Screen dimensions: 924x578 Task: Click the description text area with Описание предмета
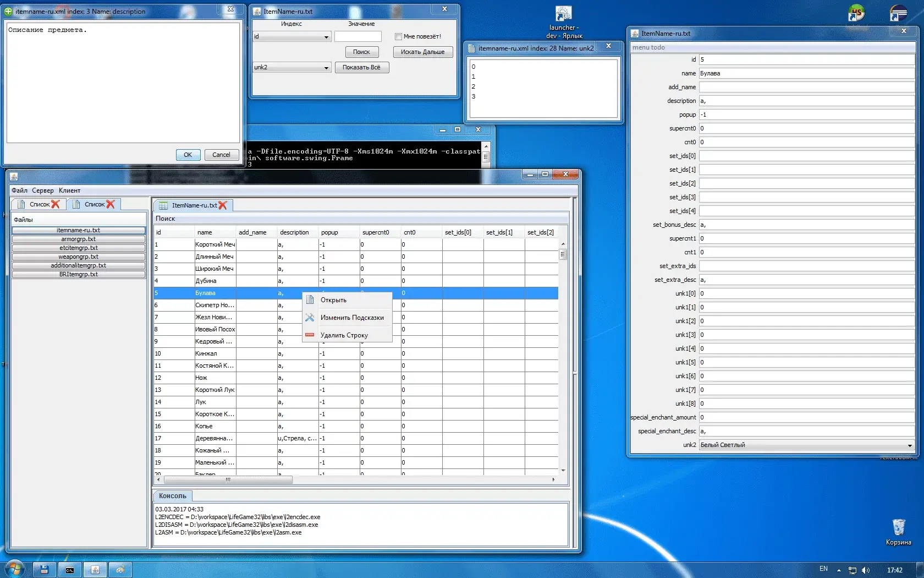pyautogui.click(x=123, y=83)
